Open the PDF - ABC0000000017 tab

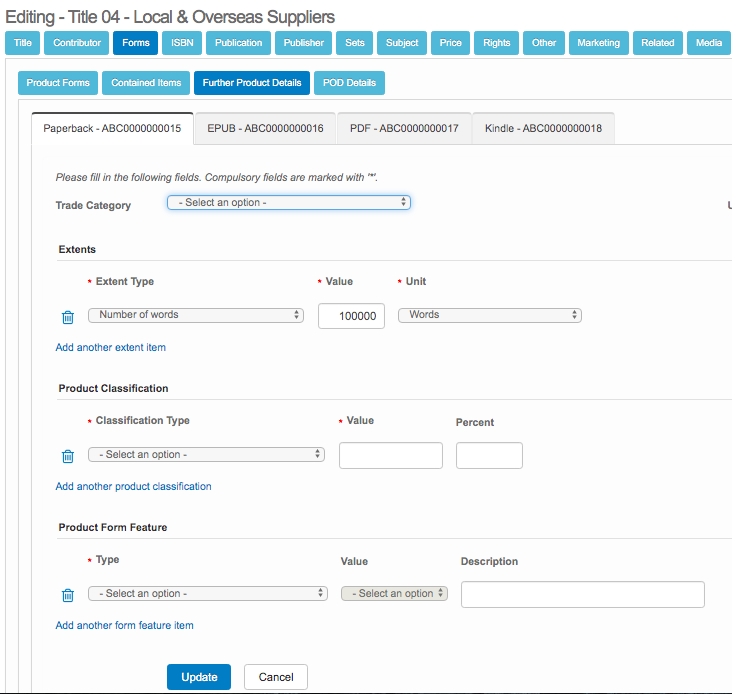coord(404,129)
